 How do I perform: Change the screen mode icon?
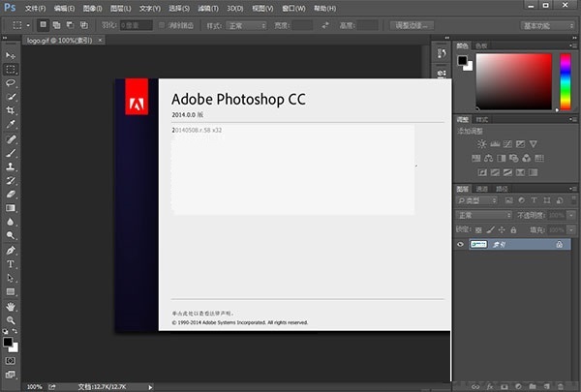[x=11, y=375]
